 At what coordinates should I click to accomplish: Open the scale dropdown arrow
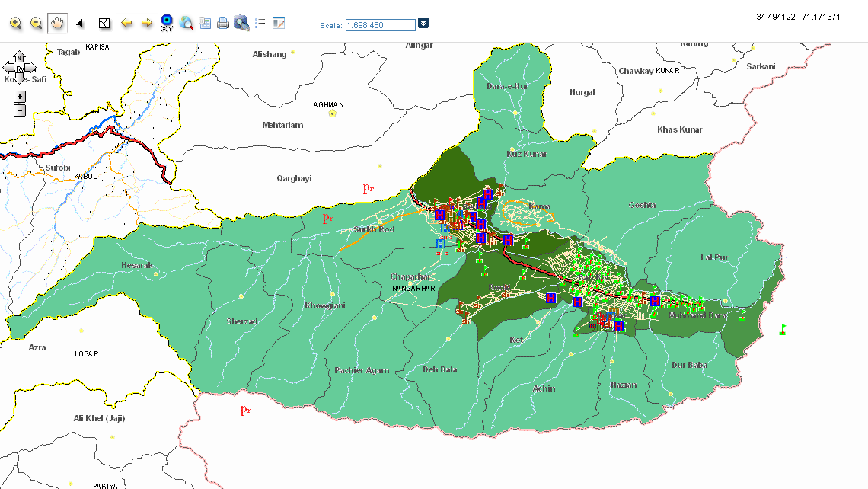pos(423,24)
